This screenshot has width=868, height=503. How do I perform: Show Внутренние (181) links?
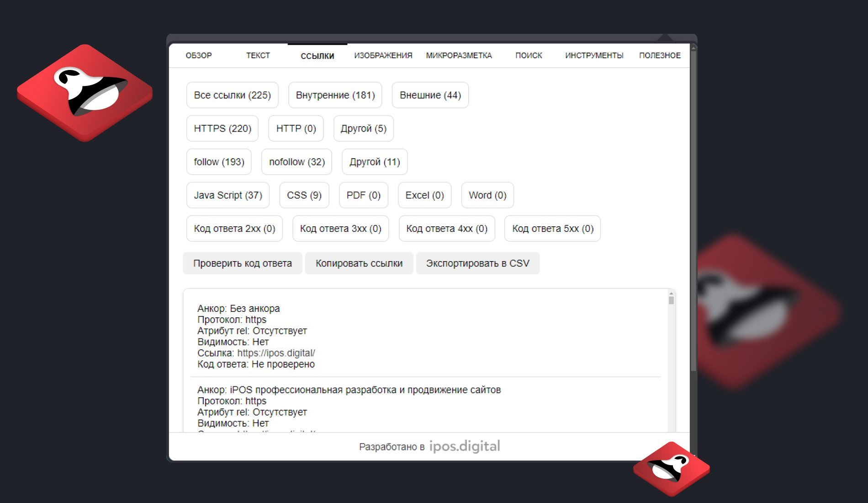click(335, 95)
